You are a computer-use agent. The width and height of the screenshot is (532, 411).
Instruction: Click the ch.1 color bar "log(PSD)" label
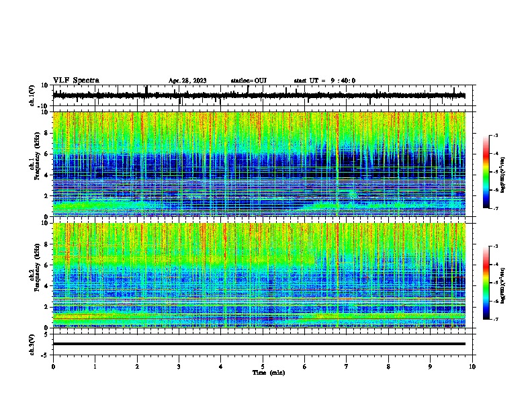(503, 175)
